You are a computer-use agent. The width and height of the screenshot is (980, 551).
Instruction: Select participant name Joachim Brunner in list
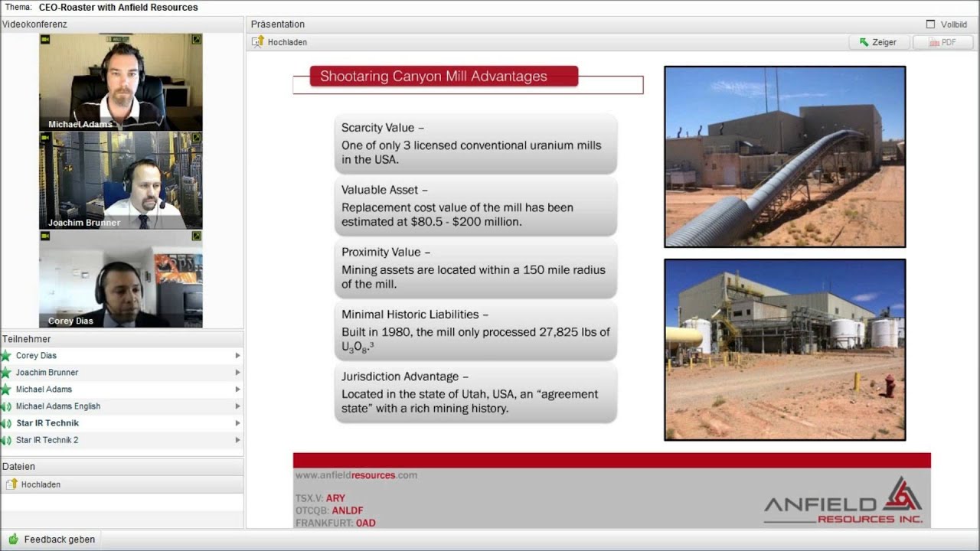tap(47, 373)
